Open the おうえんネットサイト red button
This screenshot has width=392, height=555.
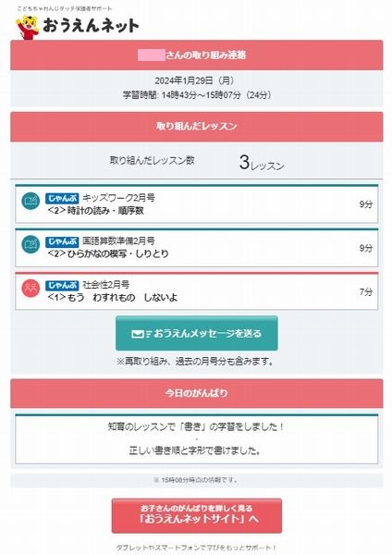[x=197, y=516]
